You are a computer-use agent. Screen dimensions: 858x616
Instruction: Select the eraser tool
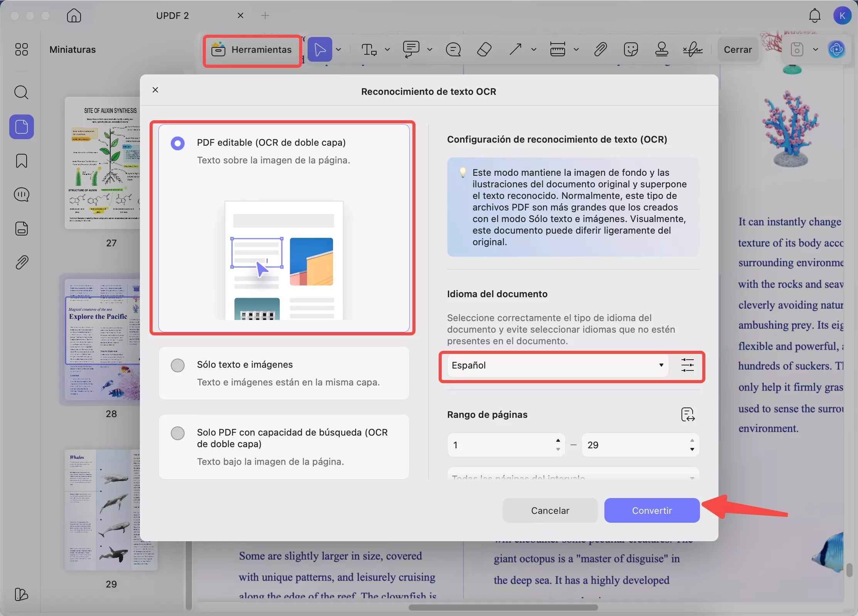(x=484, y=49)
